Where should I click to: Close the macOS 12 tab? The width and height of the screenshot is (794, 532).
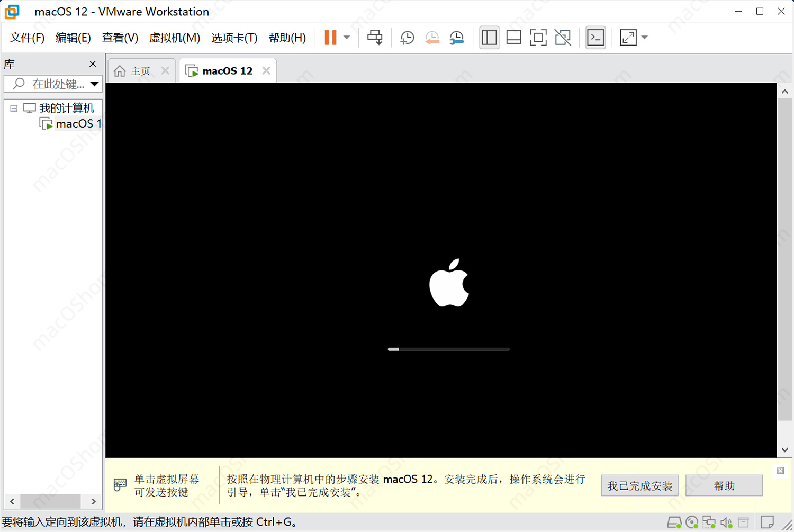click(x=266, y=70)
